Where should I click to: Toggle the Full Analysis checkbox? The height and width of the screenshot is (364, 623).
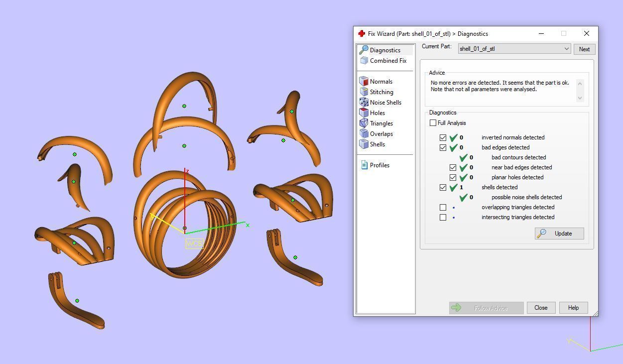pos(433,123)
